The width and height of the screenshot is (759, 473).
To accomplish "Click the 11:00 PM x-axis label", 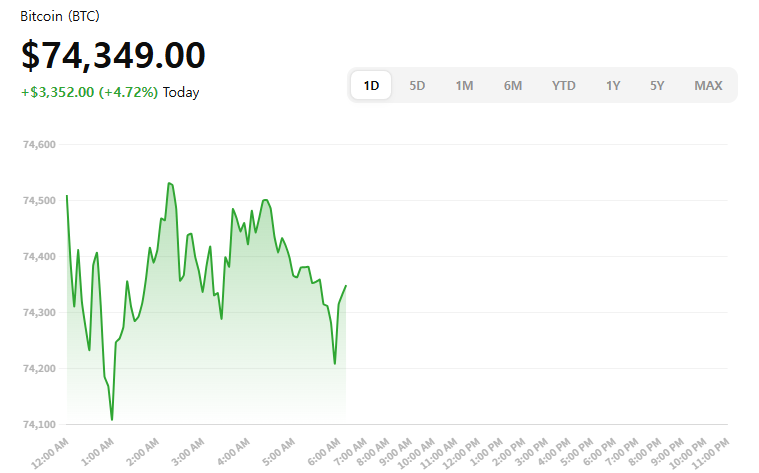I will (x=709, y=452).
